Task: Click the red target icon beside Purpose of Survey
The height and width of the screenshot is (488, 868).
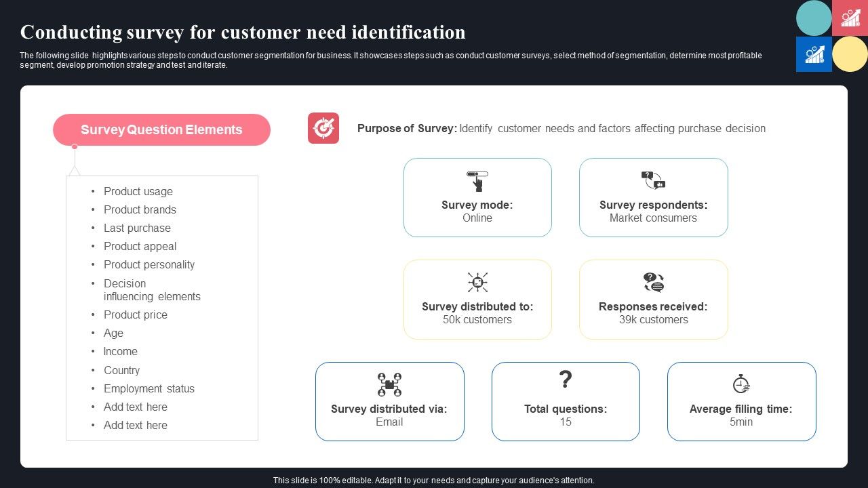Action: pyautogui.click(x=323, y=128)
